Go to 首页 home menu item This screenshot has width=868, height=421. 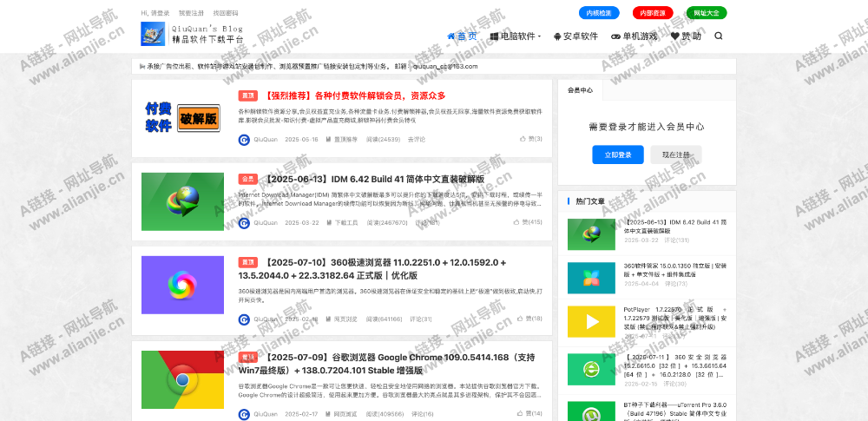[462, 36]
